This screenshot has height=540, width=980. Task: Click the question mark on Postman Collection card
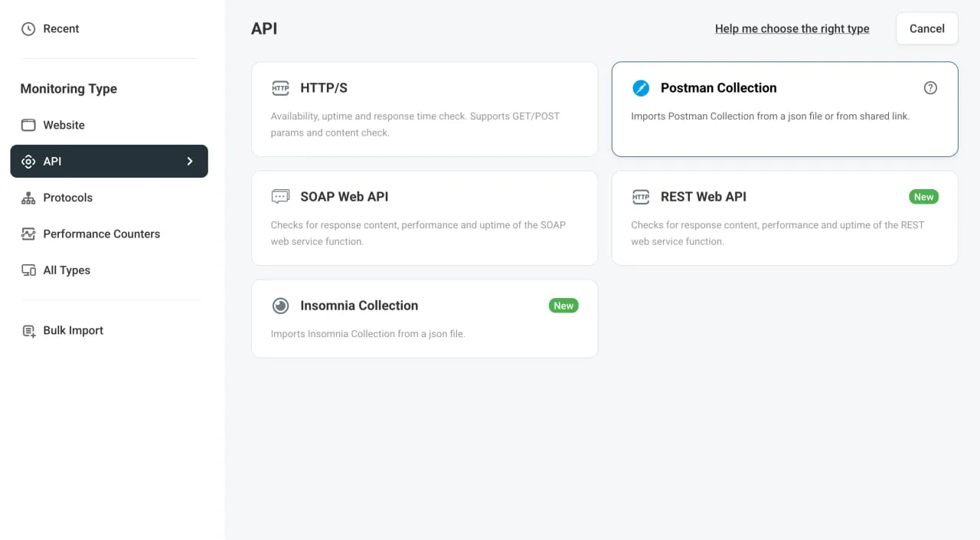click(x=930, y=87)
